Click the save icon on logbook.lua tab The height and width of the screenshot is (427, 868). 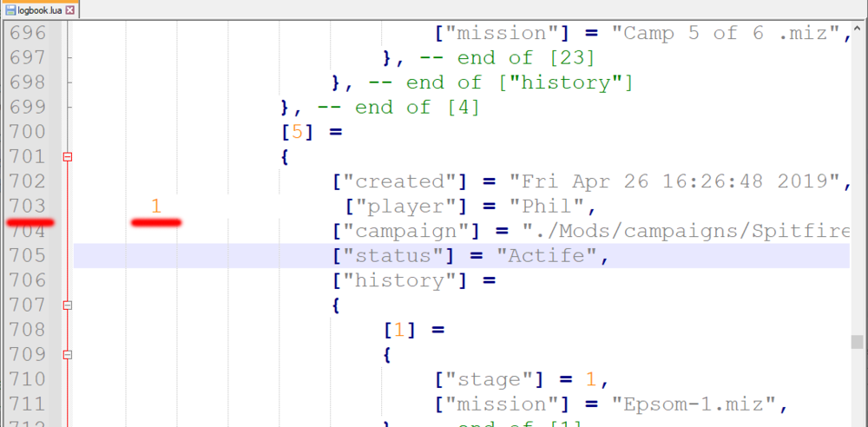click(x=10, y=10)
